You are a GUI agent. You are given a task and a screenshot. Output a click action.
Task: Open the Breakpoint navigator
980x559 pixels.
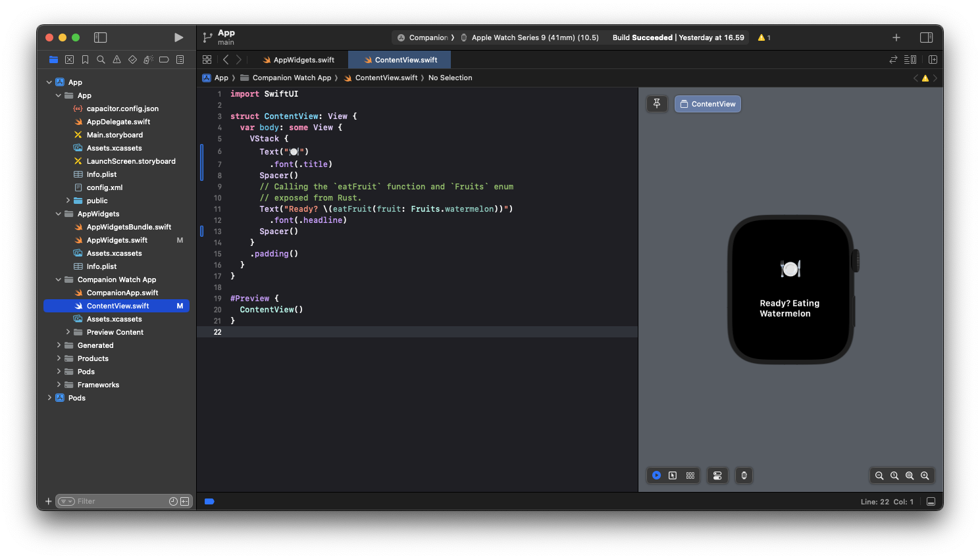(x=164, y=60)
